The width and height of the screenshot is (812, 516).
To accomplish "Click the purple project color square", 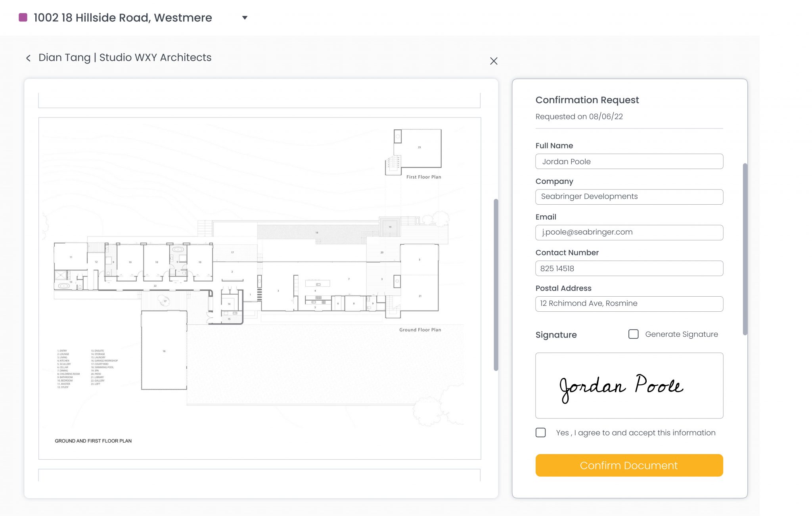I will (23, 17).
